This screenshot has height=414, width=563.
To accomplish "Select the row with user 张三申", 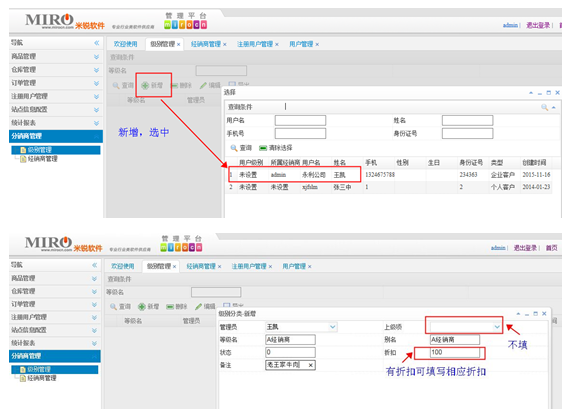I will (x=391, y=187).
